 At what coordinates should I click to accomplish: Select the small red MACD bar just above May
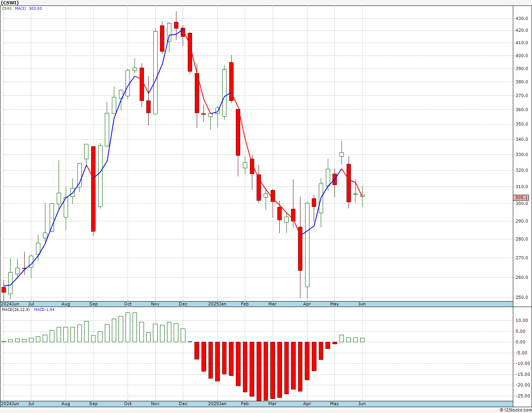(335, 343)
